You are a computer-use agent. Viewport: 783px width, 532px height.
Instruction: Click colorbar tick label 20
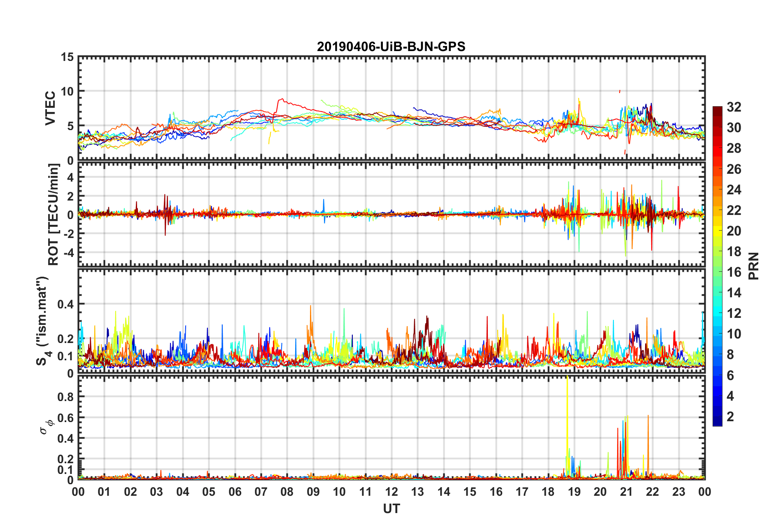(734, 231)
